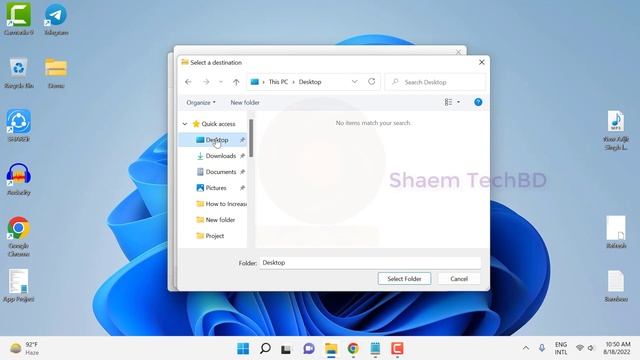Open Camtasia 9 desktop shortcut

click(x=18, y=18)
